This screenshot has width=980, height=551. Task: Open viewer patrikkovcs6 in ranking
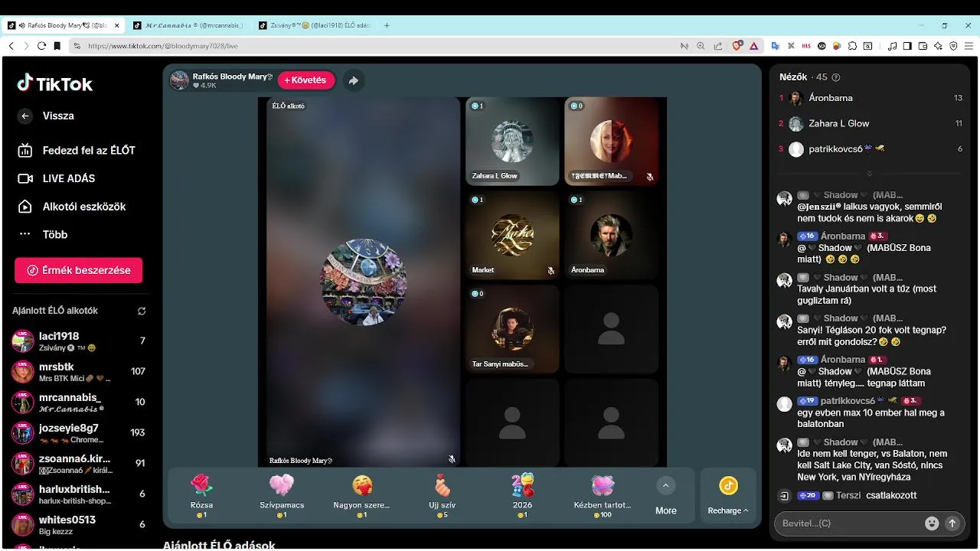point(871,149)
